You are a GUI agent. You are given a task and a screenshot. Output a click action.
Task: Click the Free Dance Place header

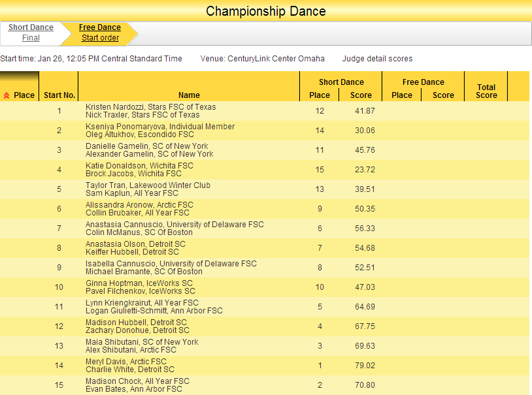(x=402, y=95)
